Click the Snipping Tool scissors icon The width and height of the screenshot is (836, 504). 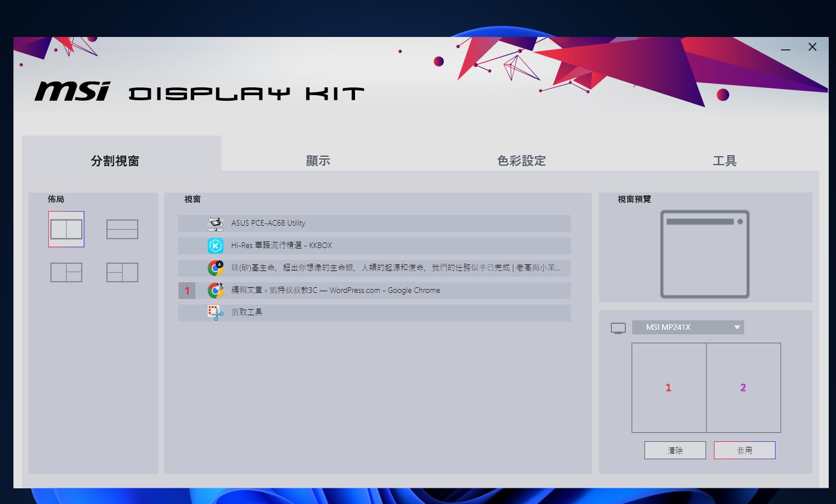(x=216, y=312)
